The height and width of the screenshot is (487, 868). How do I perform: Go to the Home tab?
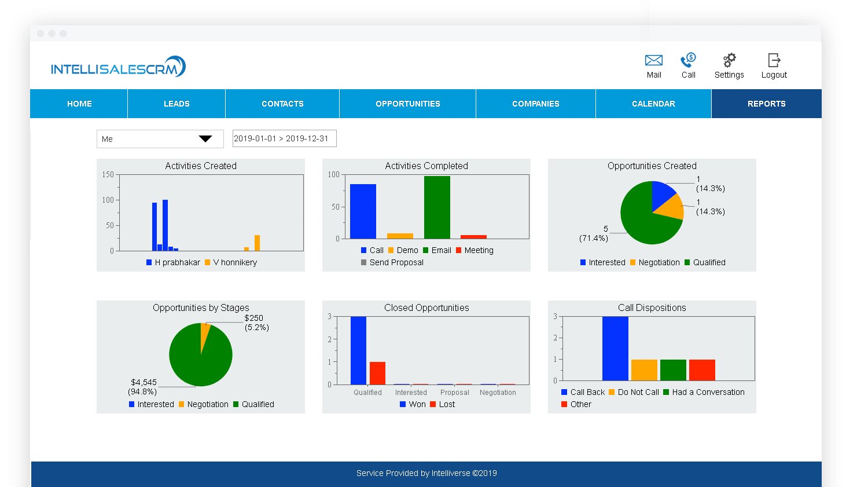click(79, 104)
